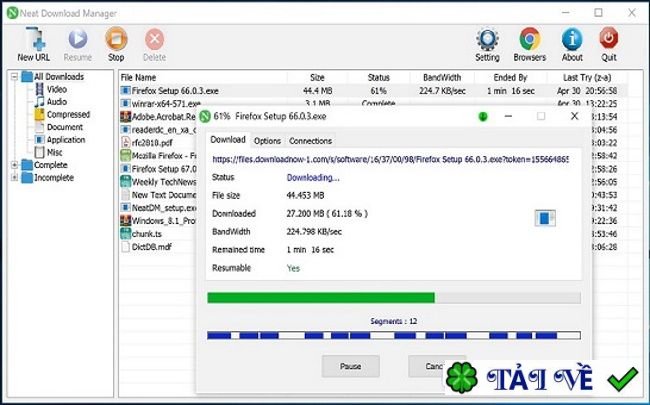Click the 224.7 KB/sec bandwidth cell
Image resolution: width=650 pixels, height=405 pixels.
(x=442, y=91)
